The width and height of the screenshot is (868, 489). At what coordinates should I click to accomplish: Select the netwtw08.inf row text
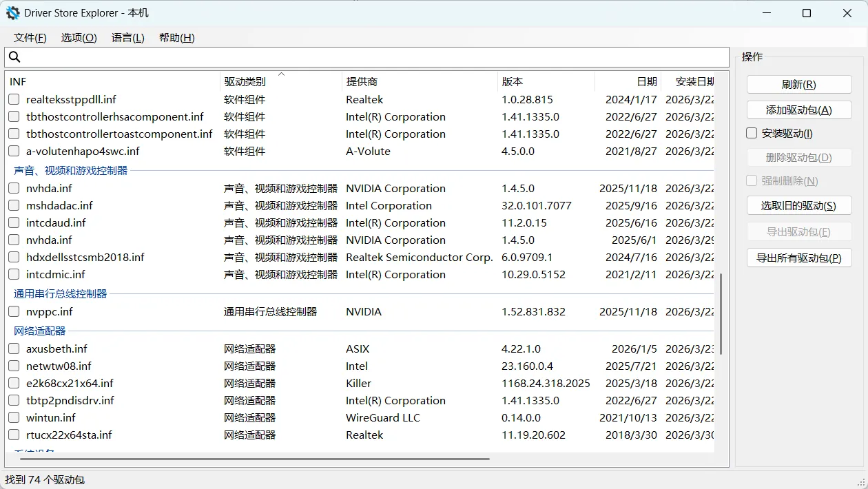pos(59,366)
